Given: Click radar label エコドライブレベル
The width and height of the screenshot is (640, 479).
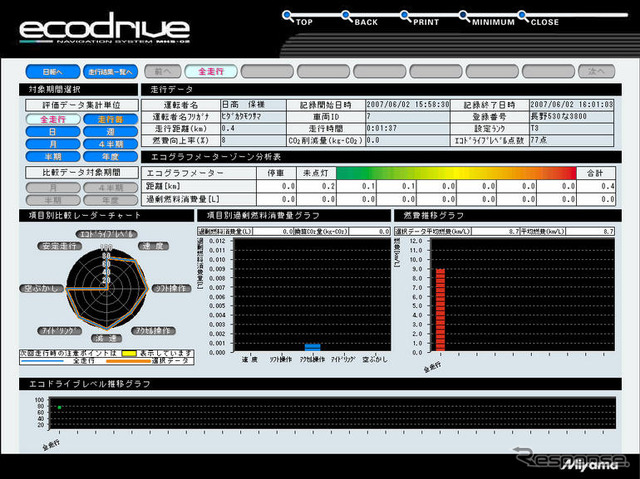Looking at the screenshot, I should pos(107,234).
